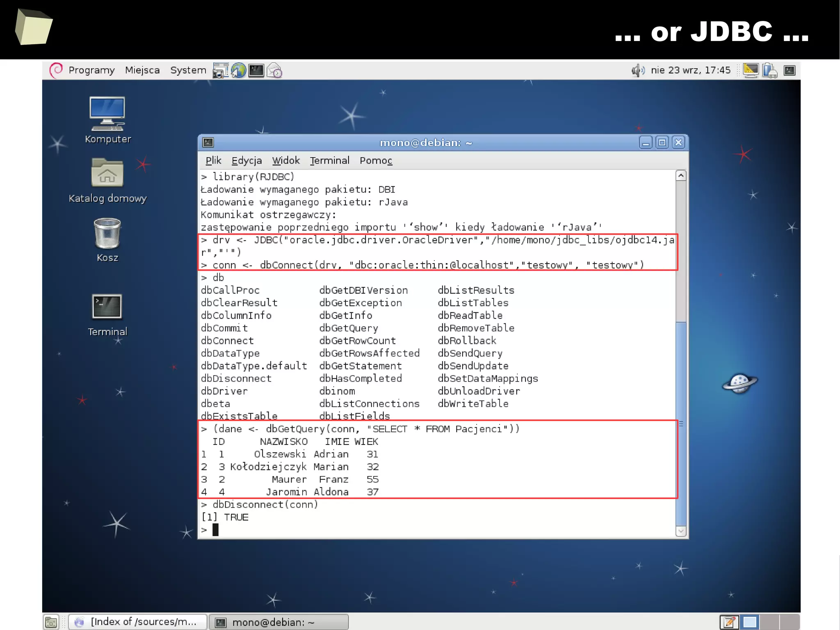This screenshot has height=630, width=840.
Task: Open the Programy menu
Action: 91,70
